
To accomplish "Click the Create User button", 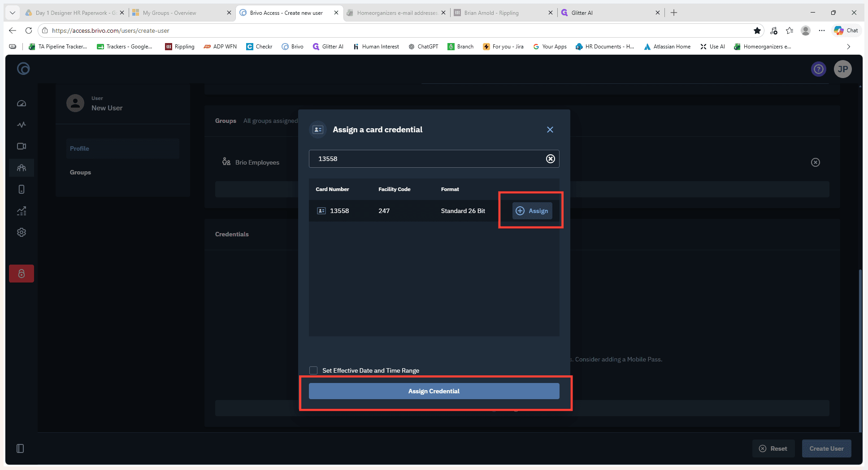I will pos(826,448).
